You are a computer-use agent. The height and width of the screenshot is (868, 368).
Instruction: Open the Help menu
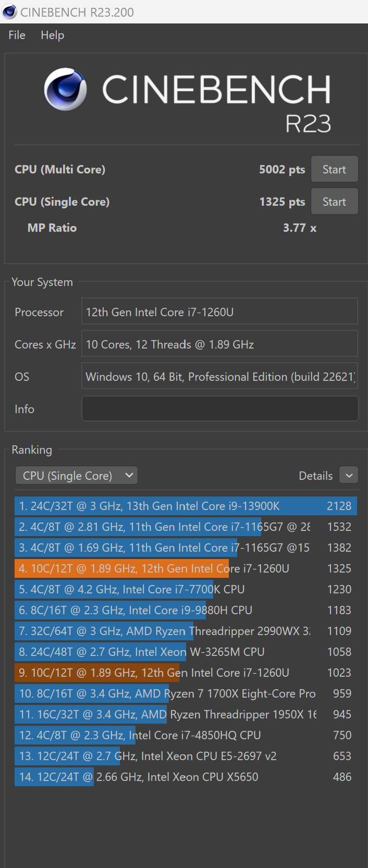point(52,35)
